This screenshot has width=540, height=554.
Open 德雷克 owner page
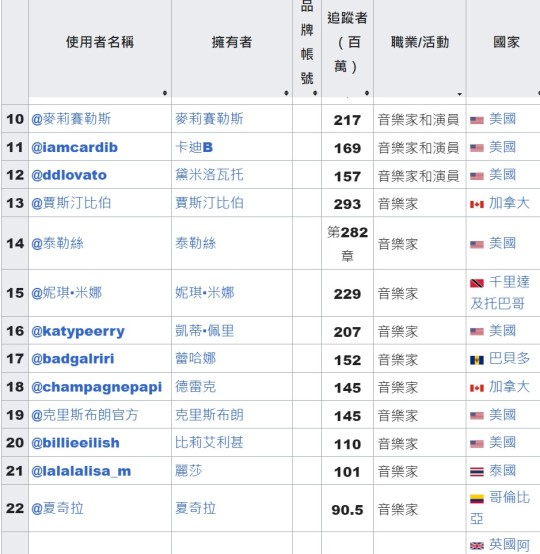click(195, 387)
